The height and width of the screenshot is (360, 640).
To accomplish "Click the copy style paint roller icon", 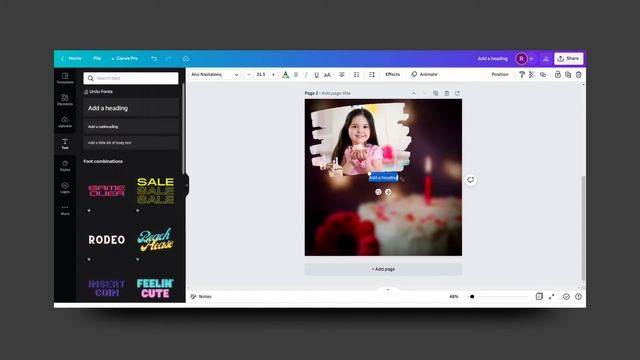I will tap(522, 75).
